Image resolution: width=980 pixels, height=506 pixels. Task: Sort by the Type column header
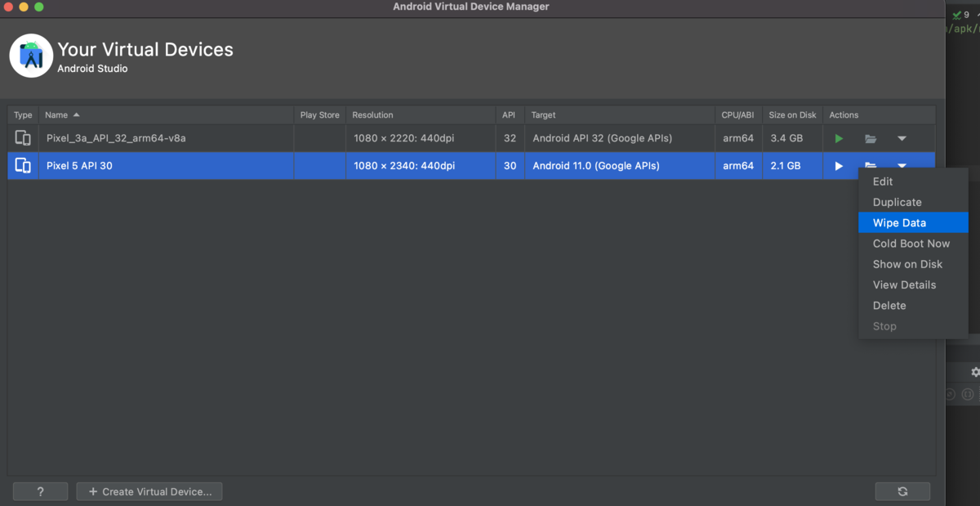click(x=23, y=115)
